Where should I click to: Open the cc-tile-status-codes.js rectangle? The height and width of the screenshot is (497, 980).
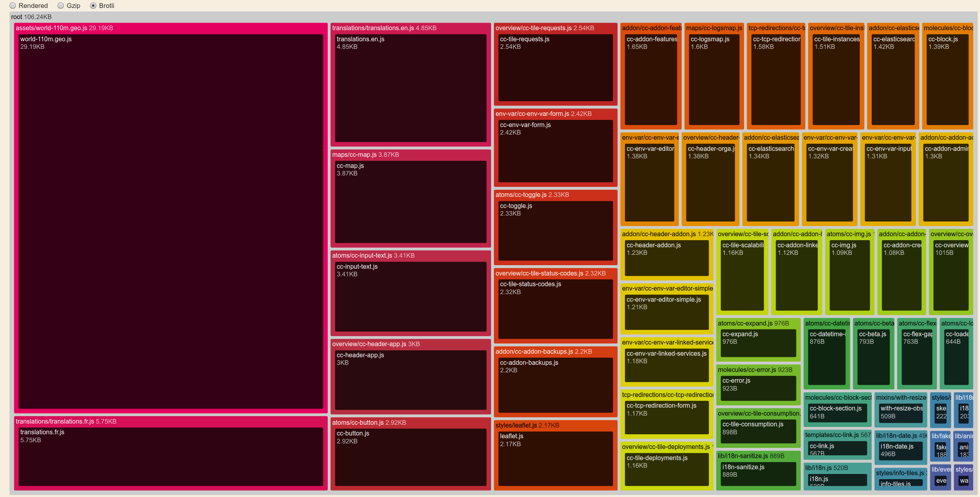tap(555, 309)
